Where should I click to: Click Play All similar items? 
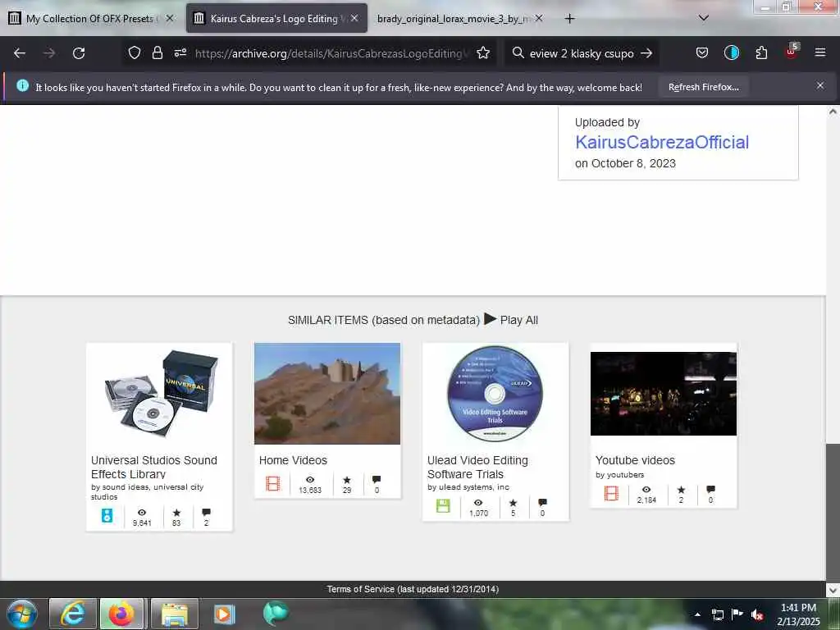(511, 320)
